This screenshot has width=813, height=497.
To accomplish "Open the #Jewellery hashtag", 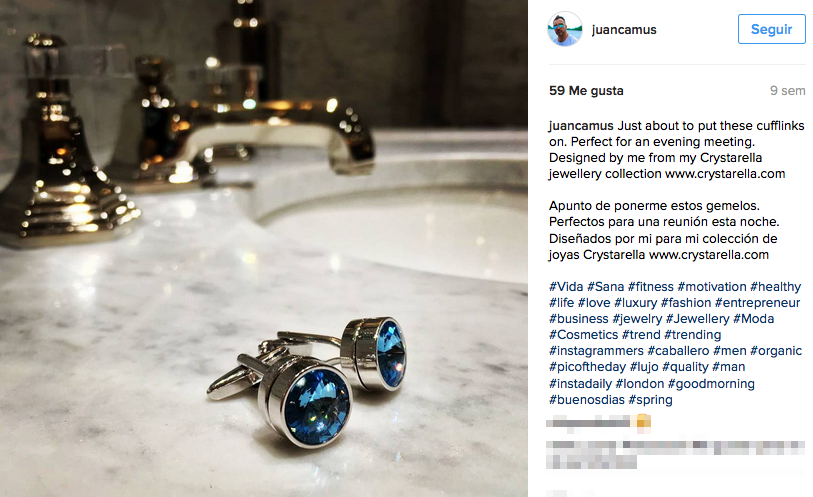I will coord(697,319).
